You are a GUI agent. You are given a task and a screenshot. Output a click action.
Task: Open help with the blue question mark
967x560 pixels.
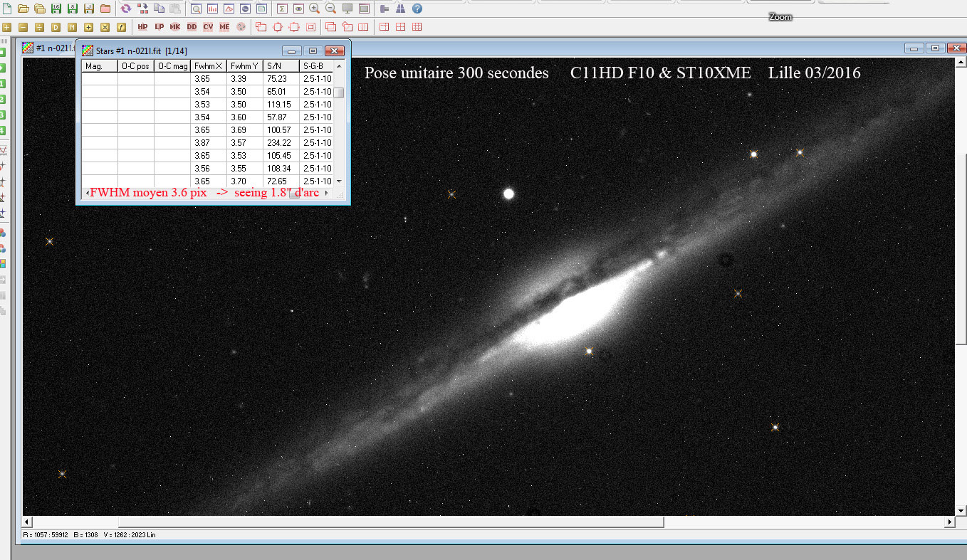(417, 9)
